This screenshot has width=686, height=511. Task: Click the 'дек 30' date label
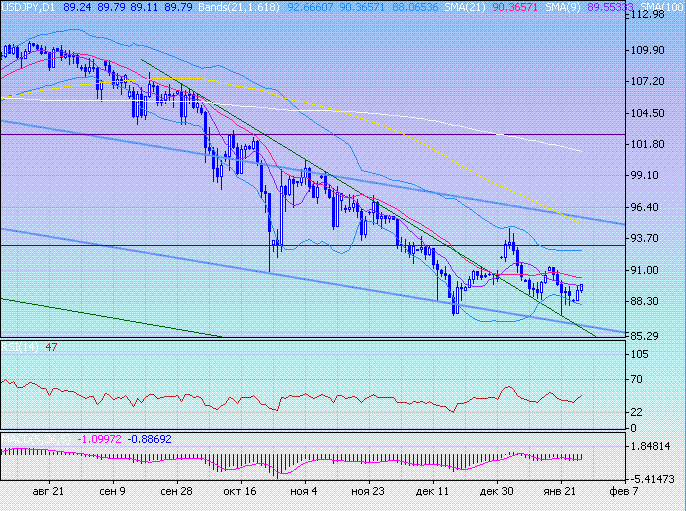pos(497,492)
